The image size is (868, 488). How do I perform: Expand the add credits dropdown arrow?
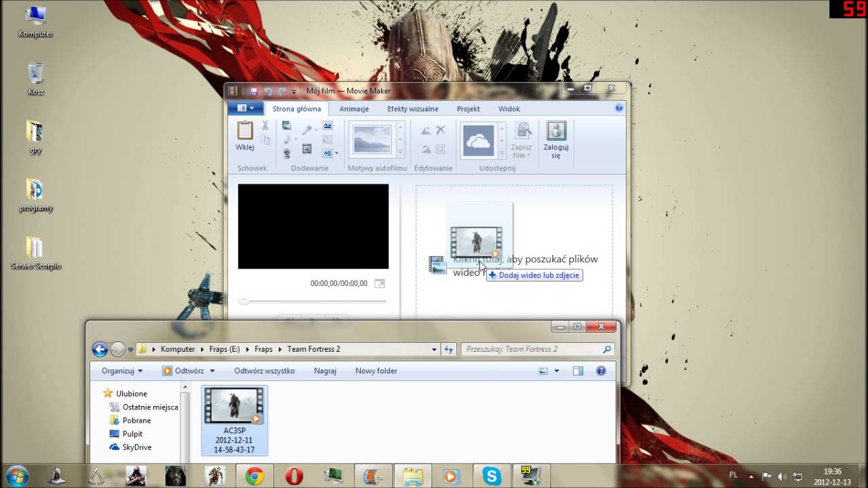(336, 154)
